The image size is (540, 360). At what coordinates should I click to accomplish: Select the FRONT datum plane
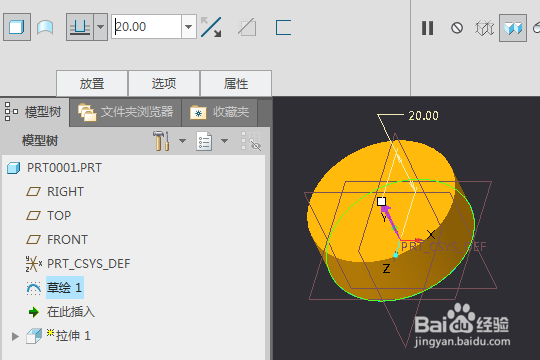(68, 239)
